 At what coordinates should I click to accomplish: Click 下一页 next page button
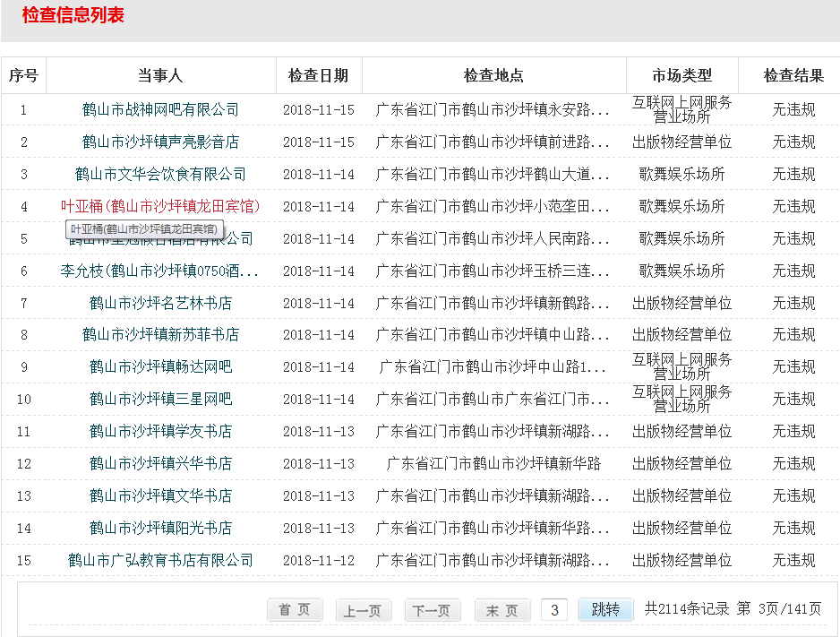pyautogui.click(x=433, y=610)
